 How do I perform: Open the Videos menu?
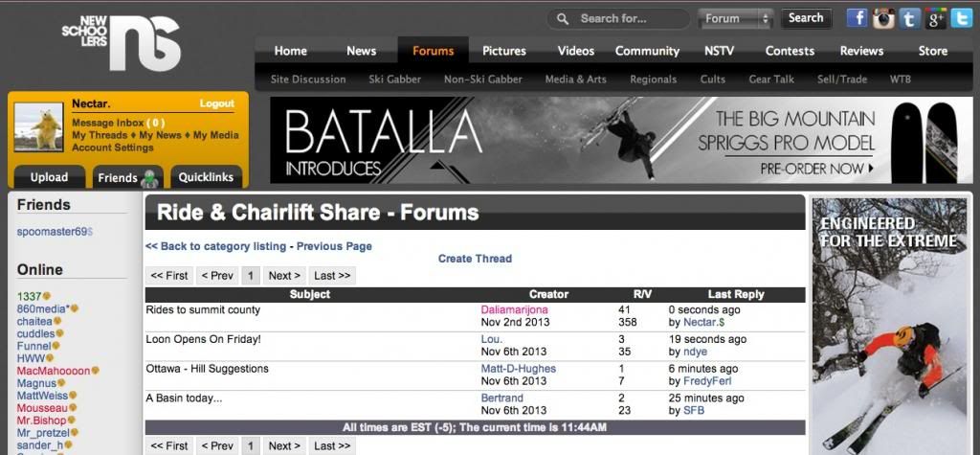pyautogui.click(x=575, y=51)
